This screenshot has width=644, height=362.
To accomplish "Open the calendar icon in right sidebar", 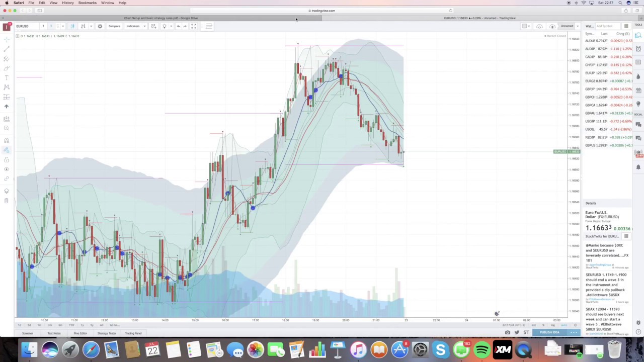I will 638,90.
